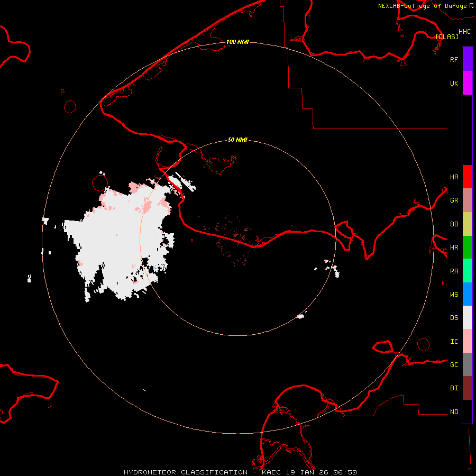476x476 pixels.
Task: Click the RA light-green legend swatch
Action: coord(467,271)
